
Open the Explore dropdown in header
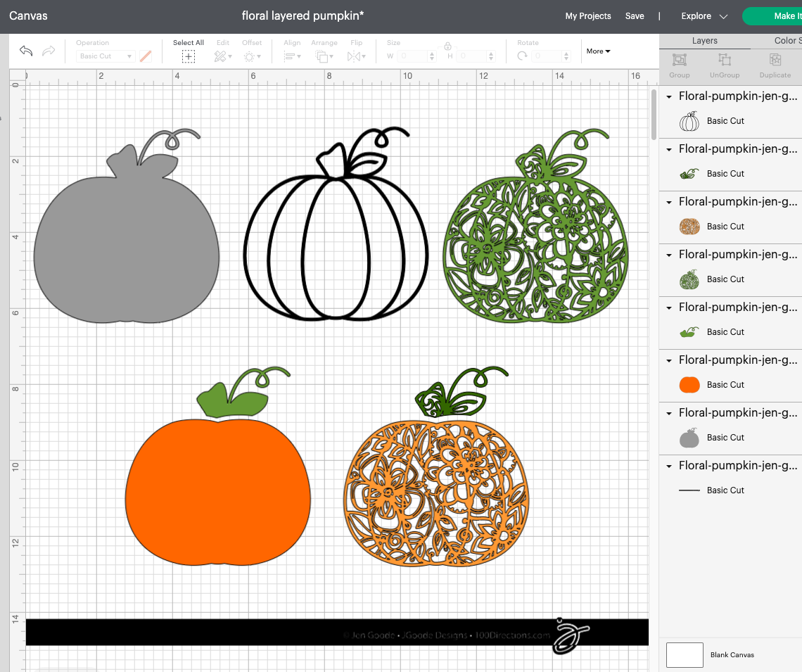click(x=704, y=16)
